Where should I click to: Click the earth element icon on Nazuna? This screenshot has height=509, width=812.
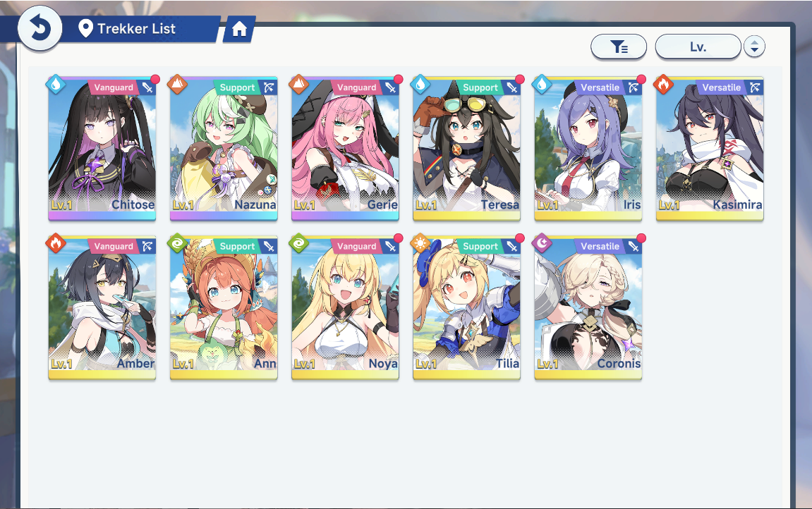point(177,85)
